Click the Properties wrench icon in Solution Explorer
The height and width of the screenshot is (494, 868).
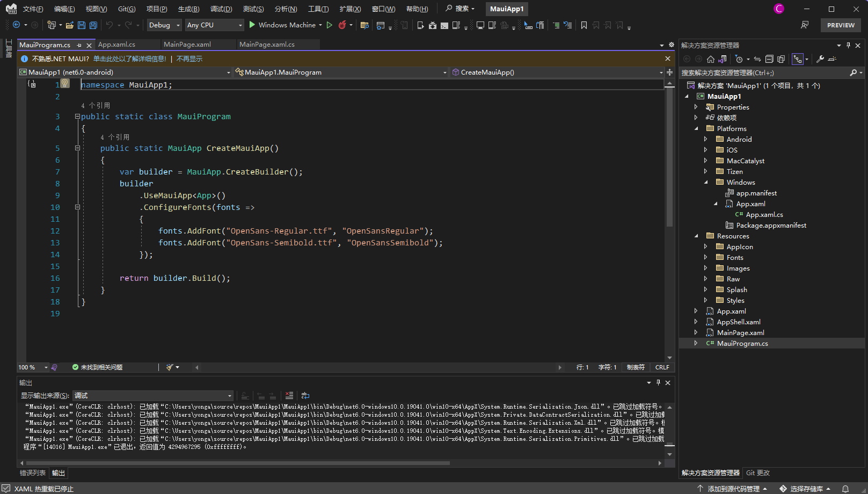pyautogui.click(x=820, y=59)
